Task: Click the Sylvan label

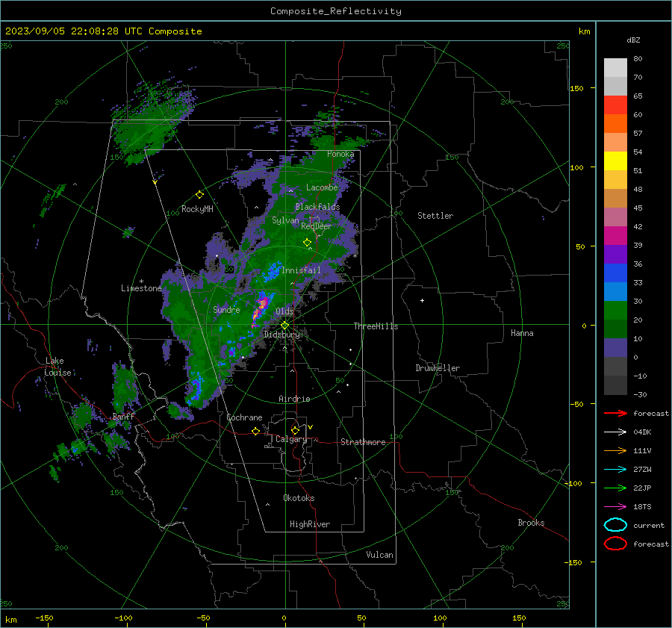Action: pos(285,220)
